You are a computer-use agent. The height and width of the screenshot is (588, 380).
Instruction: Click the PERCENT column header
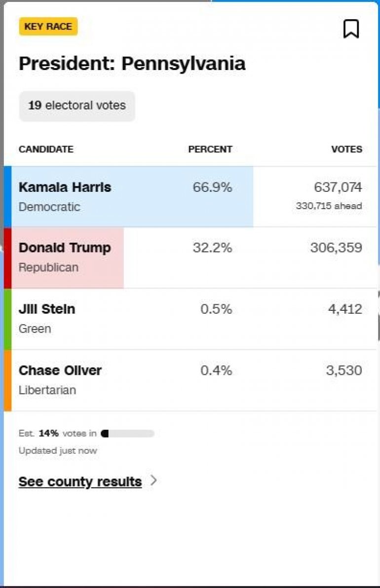coord(210,149)
